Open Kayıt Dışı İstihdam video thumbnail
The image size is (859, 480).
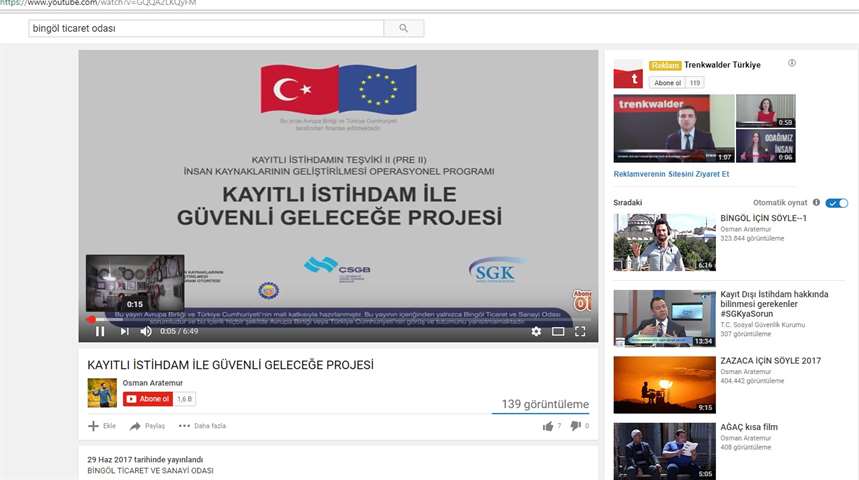click(665, 318)
